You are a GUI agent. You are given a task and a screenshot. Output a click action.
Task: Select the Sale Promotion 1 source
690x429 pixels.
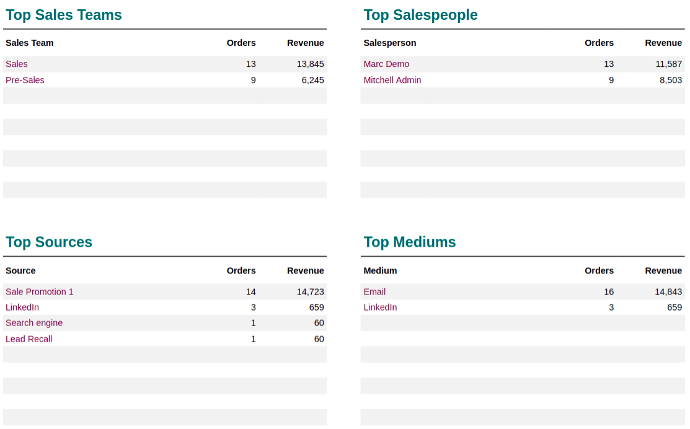pyautogui.click(x=39, y=292)
